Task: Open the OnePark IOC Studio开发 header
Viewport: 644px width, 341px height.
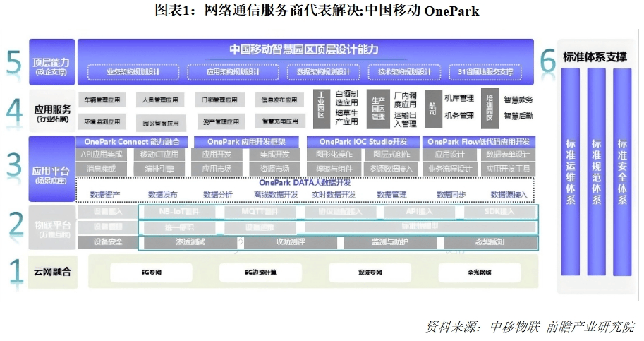Action: 364,141
